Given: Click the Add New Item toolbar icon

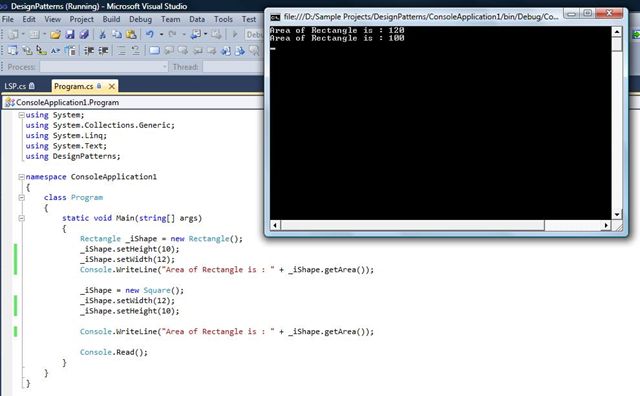Looking at the screenshot, I should [34, 34].
